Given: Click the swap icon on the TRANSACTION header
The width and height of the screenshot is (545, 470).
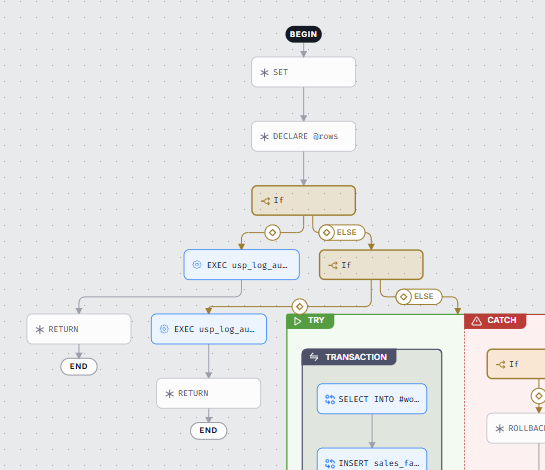Looking at the screenshot, I should click(x=314, y=357).
